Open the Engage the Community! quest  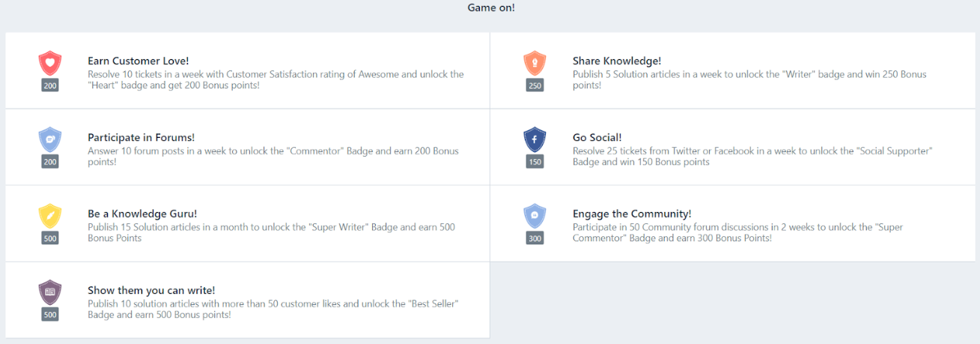(631, 214)
